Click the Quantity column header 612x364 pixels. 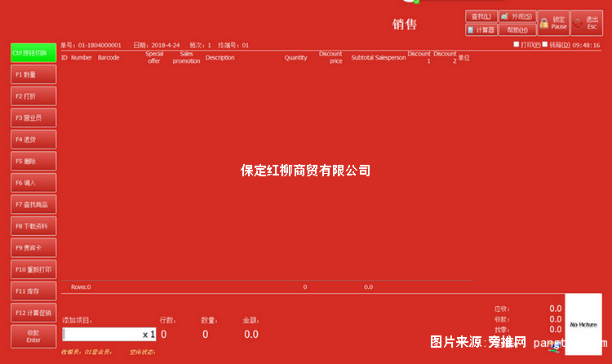pos(295,57)
